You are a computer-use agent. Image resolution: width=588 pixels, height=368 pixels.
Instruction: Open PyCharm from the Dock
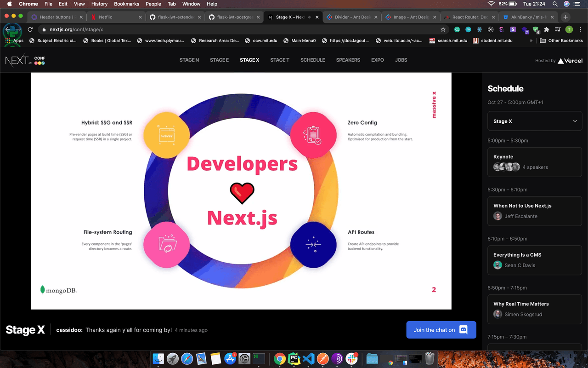[x=294, y=358]
